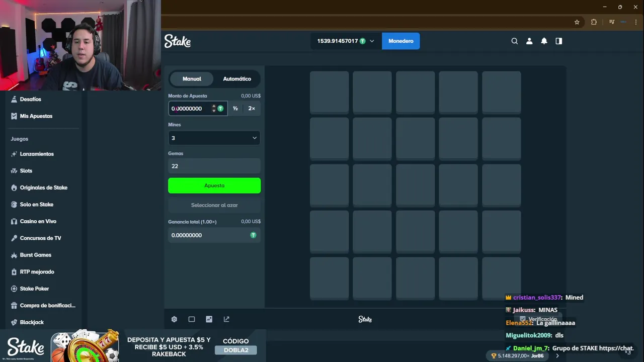This screenshot has height=362, width=644.
Task: Click the Blackjack sidebar icon
Action: tap(14, 322)
